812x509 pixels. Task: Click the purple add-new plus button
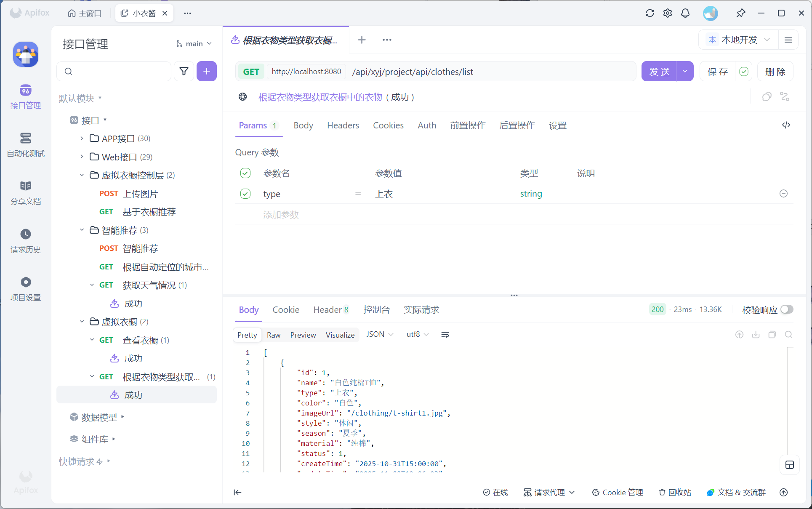pyautogui.click(x=206, y=71)
